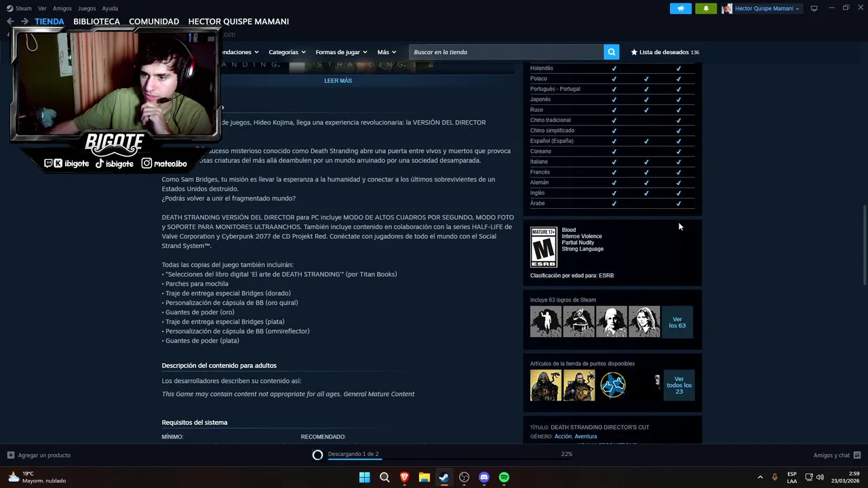Click the plus icon for Agregar un producto

tap(10, 455)
